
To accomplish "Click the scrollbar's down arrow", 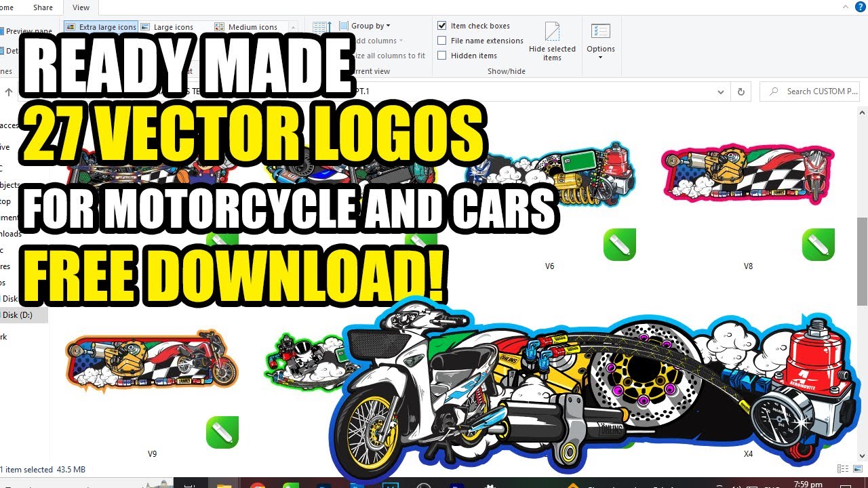I will 863,457.
